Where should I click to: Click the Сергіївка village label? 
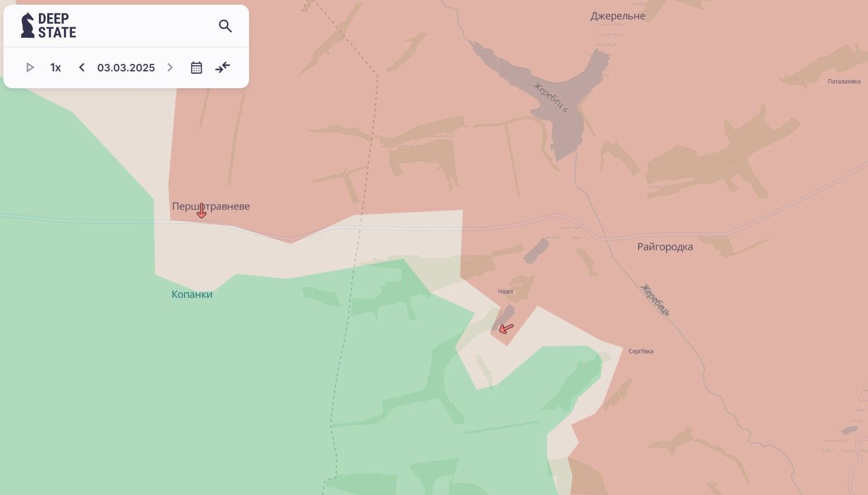coord(641,352)
